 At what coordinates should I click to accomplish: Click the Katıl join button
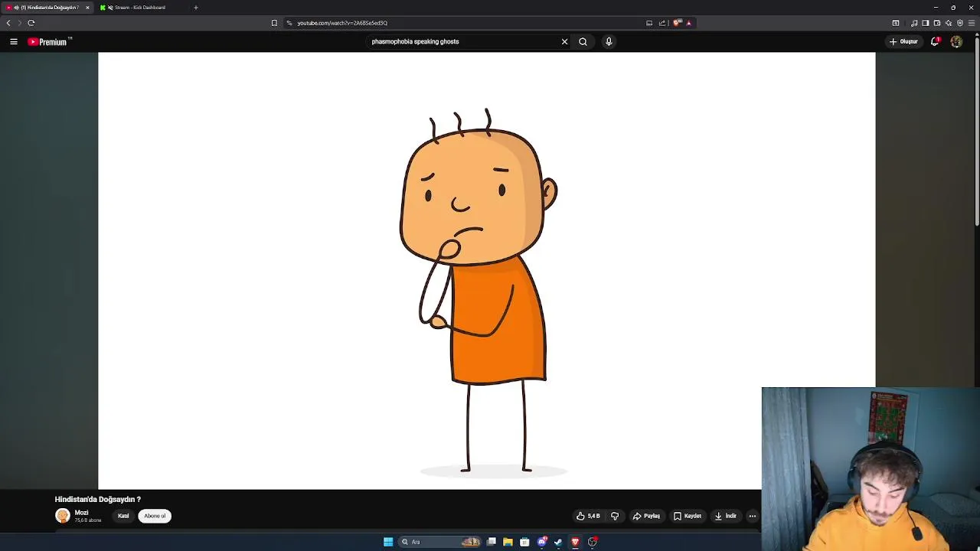point(123,516)
